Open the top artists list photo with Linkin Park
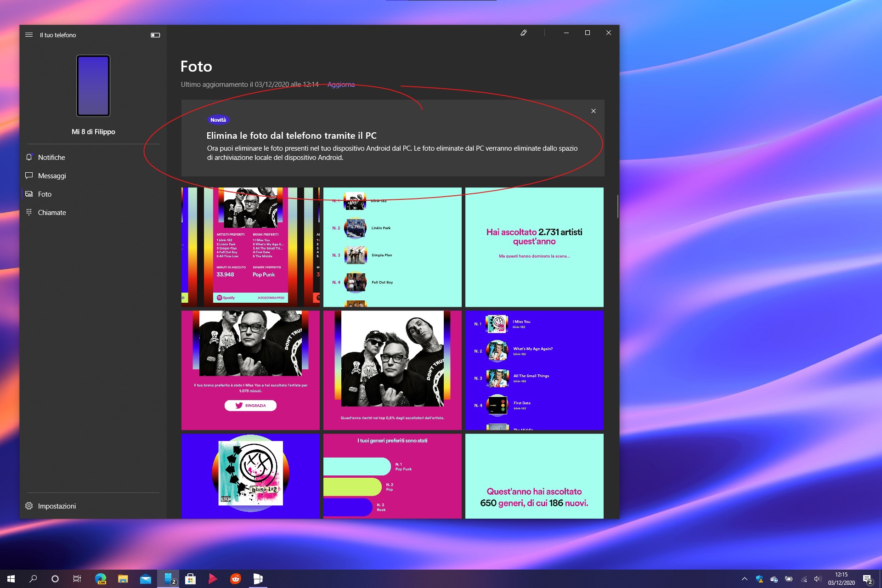Viewport: 882px width, 588px height. point(392,247)
